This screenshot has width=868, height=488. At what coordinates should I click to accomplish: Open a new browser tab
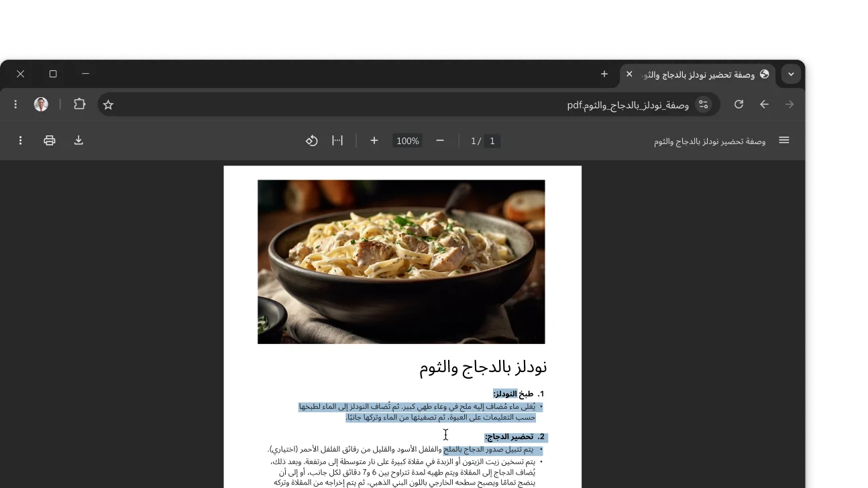tap(604, 74)
